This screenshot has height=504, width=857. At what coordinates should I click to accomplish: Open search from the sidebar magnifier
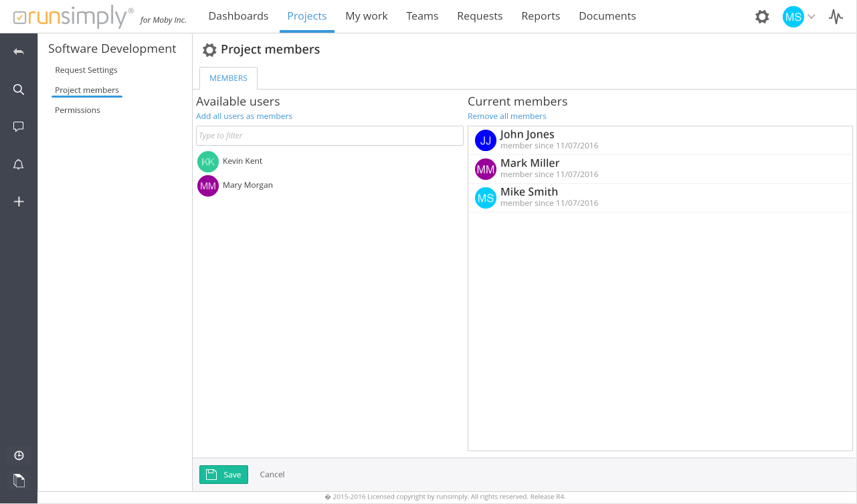tap(19, 90)
